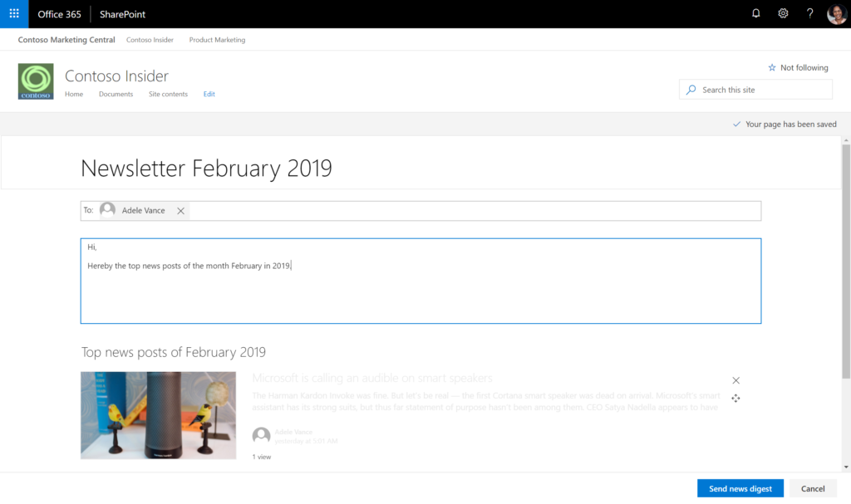
Task: Click into the message body text area
Action: 421,281
